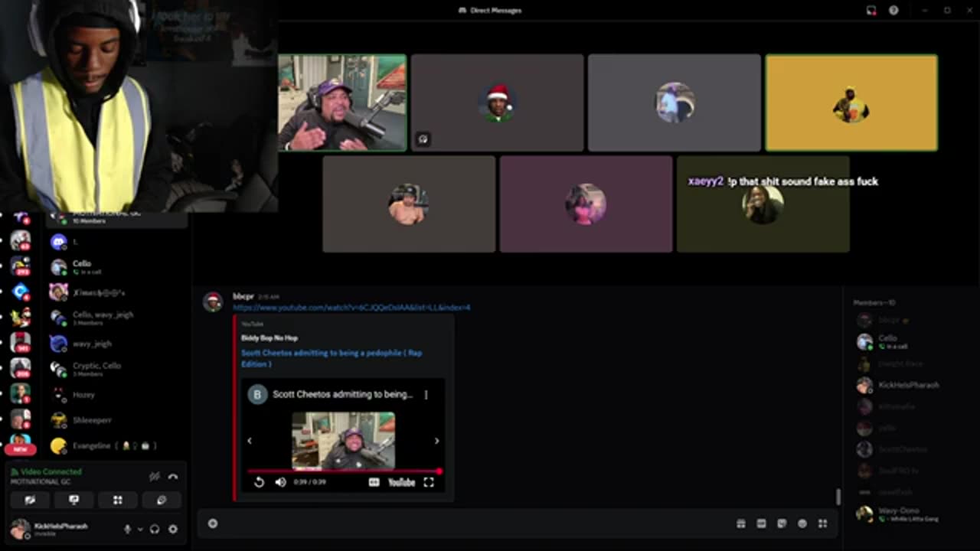Open soundboard button in voice connected panel
Image resolution: width=980 pixels, height=551 pixels.
click(x=162, y=500)
